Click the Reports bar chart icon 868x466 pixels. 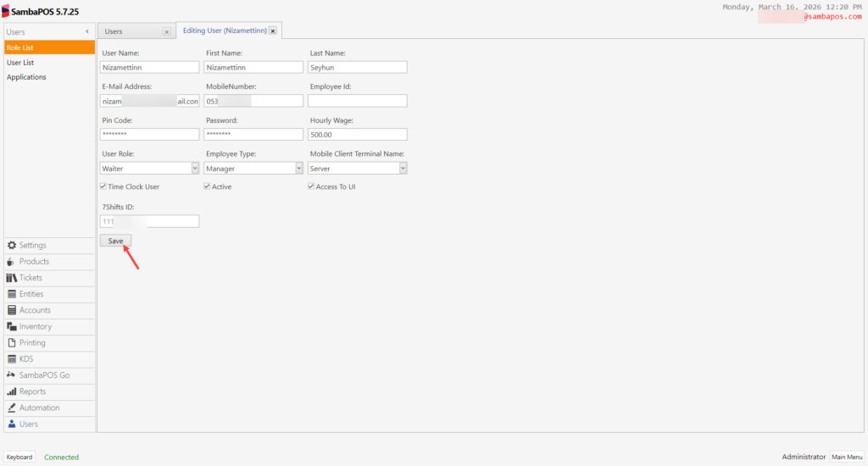(x=12, y=391)
